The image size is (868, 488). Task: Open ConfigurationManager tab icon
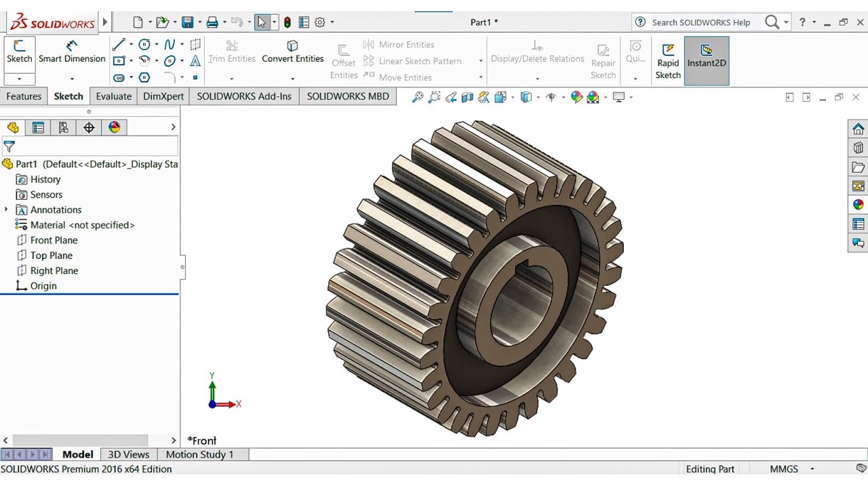click(63, 127)
